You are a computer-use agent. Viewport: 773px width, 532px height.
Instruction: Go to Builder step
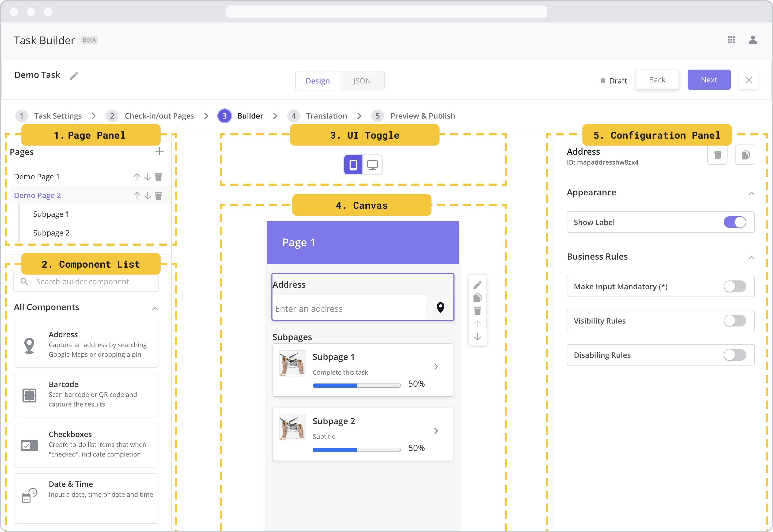[240, 116]
